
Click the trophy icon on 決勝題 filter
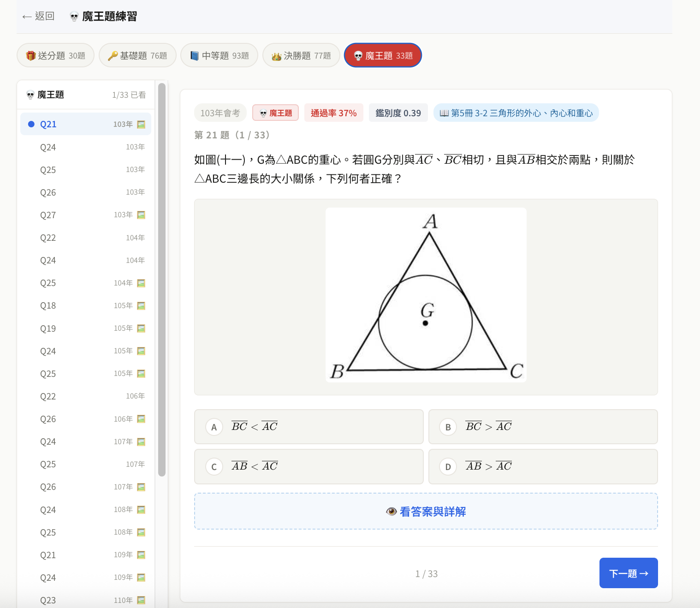[x=277, y=55]
